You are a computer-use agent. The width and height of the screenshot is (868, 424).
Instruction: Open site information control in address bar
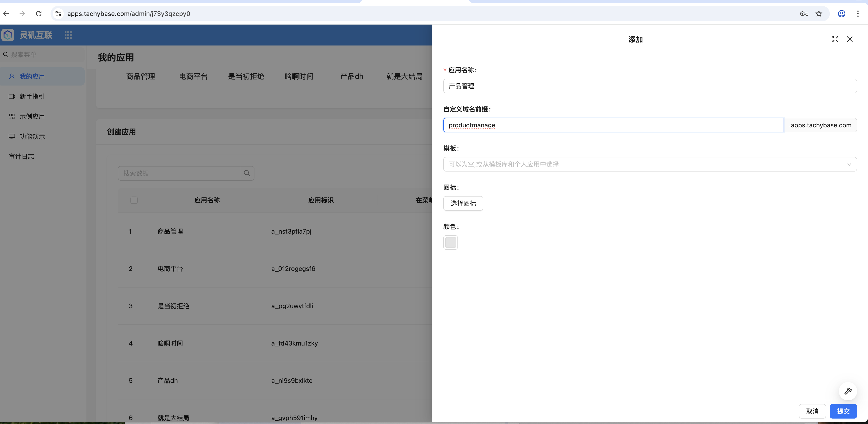click(58, 14)
